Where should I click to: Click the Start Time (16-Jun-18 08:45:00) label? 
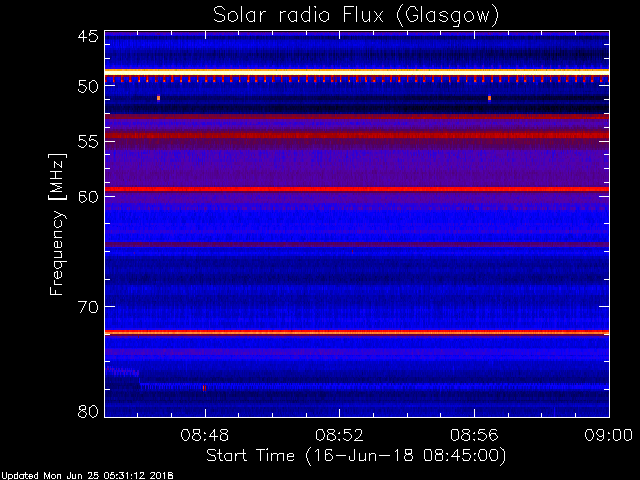356,456
